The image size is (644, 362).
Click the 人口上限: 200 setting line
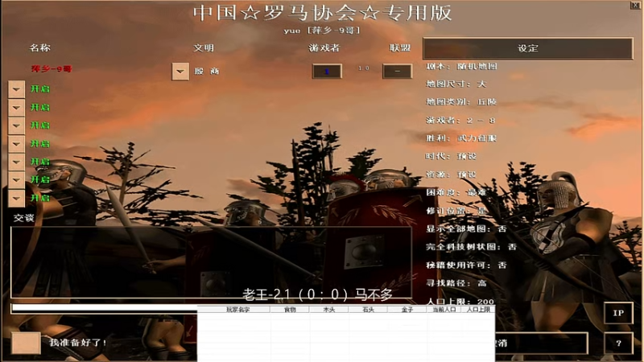tap(460, 301)
